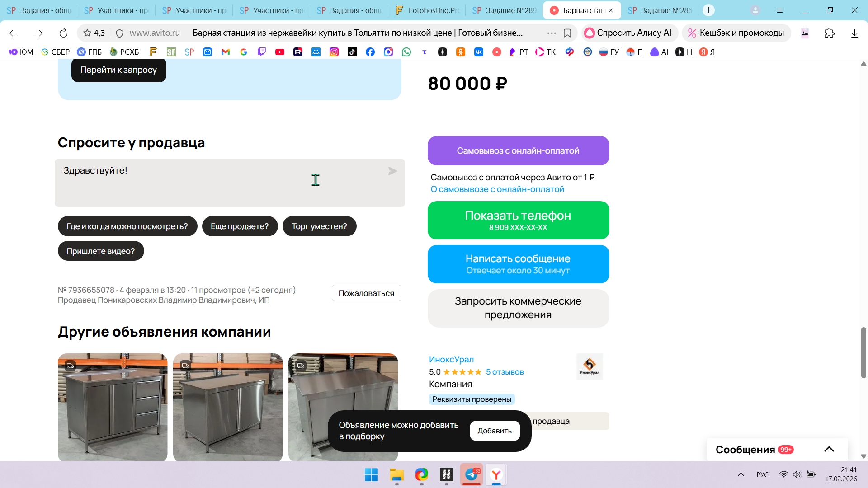The height and width of the screenshot is (488, 868).
Task: Switch to Задание №289 tab
Action: [505, 10]
